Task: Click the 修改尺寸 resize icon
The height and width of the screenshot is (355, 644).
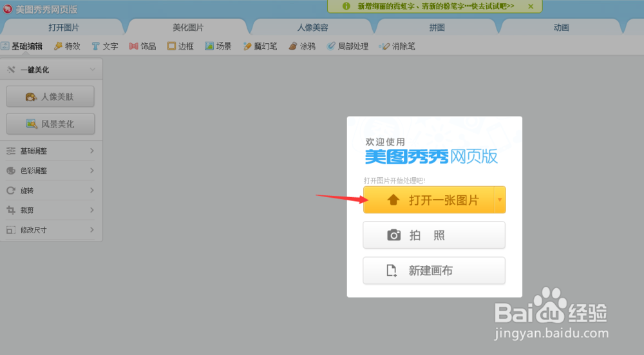Action: (11, 229)
